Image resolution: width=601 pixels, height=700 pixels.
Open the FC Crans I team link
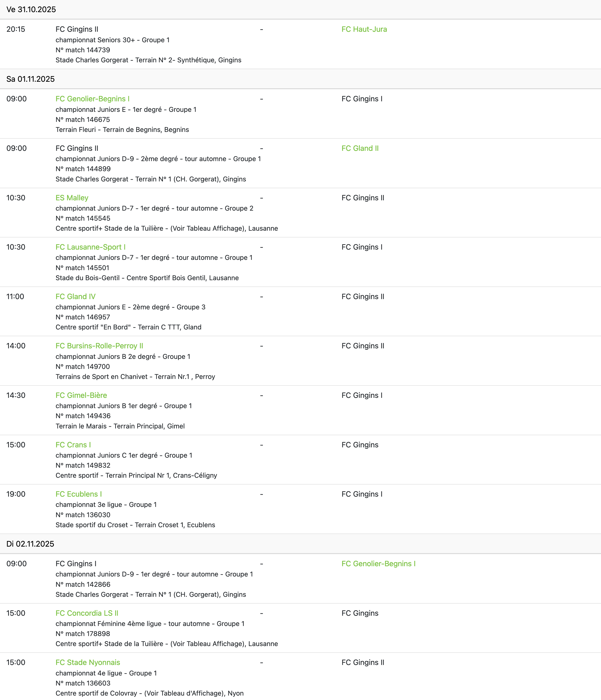point(73,445)
